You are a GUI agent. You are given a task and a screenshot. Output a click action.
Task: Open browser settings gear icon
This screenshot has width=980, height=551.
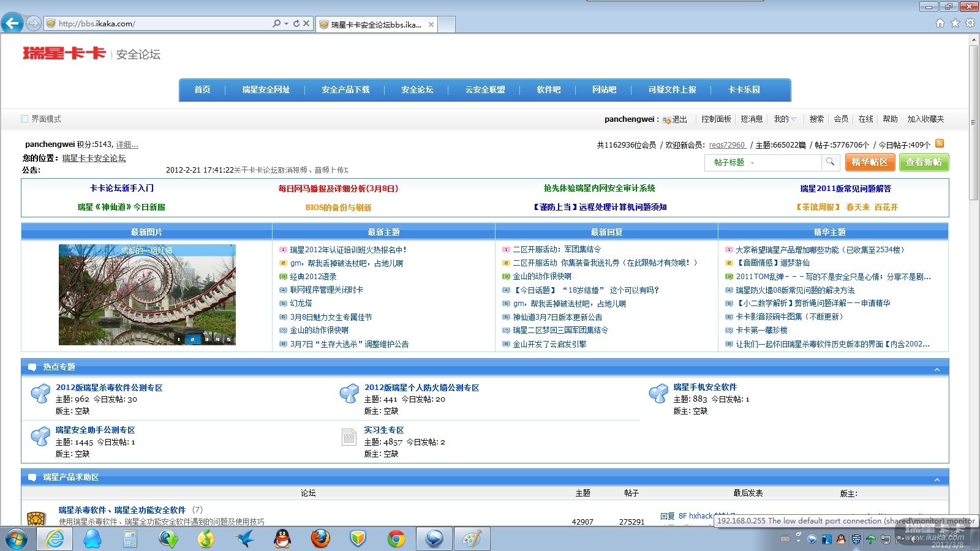pyautogui.click(x=970, y=23)
